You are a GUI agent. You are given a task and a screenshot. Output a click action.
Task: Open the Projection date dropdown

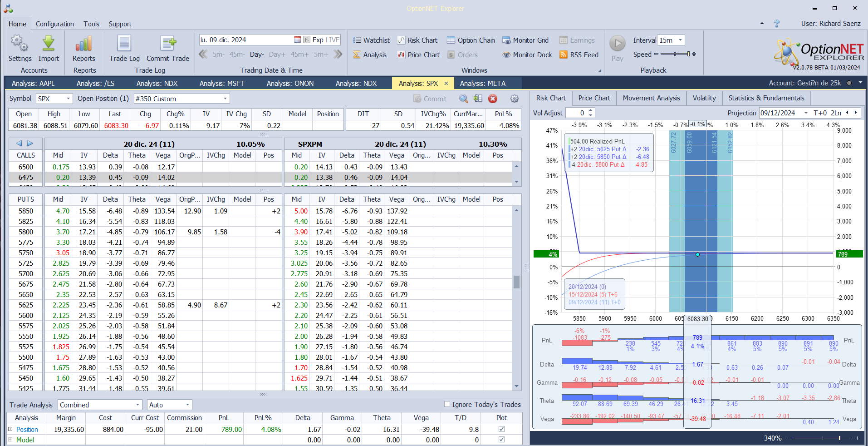[806, 113]
